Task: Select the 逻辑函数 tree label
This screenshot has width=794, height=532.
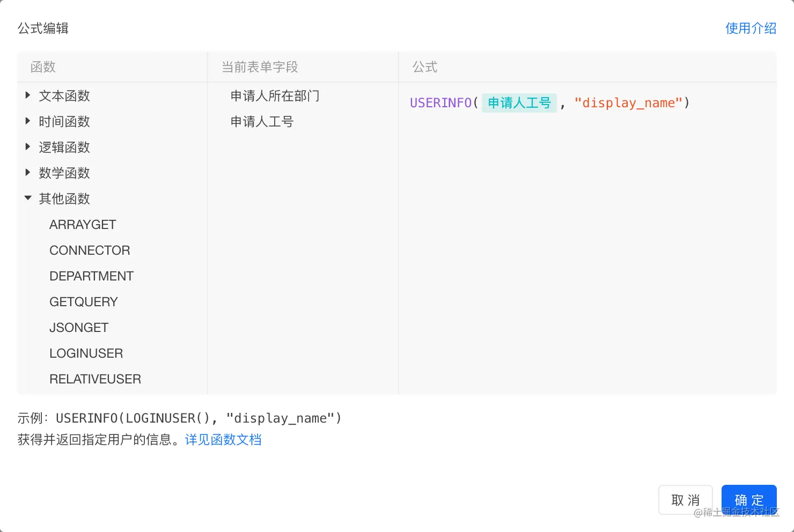Action: 64,147
